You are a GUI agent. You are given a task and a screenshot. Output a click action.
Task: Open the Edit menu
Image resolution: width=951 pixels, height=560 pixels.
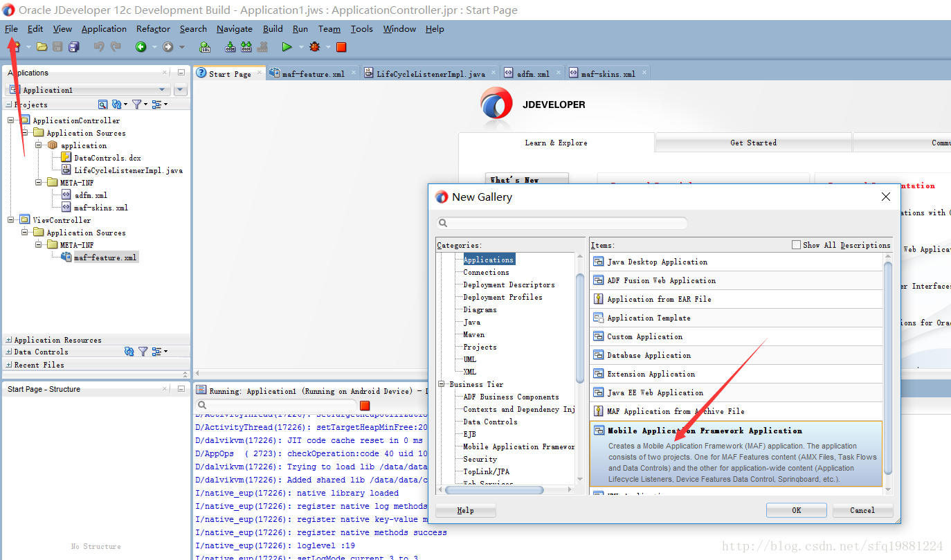point(35,29)
